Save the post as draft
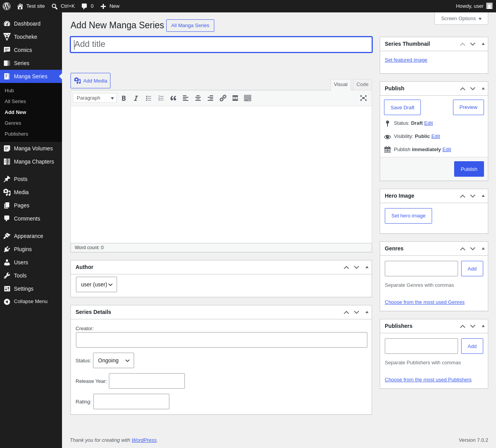Image resolution: width=496 pixels, height=448 pixels. (x=402, y=107)
